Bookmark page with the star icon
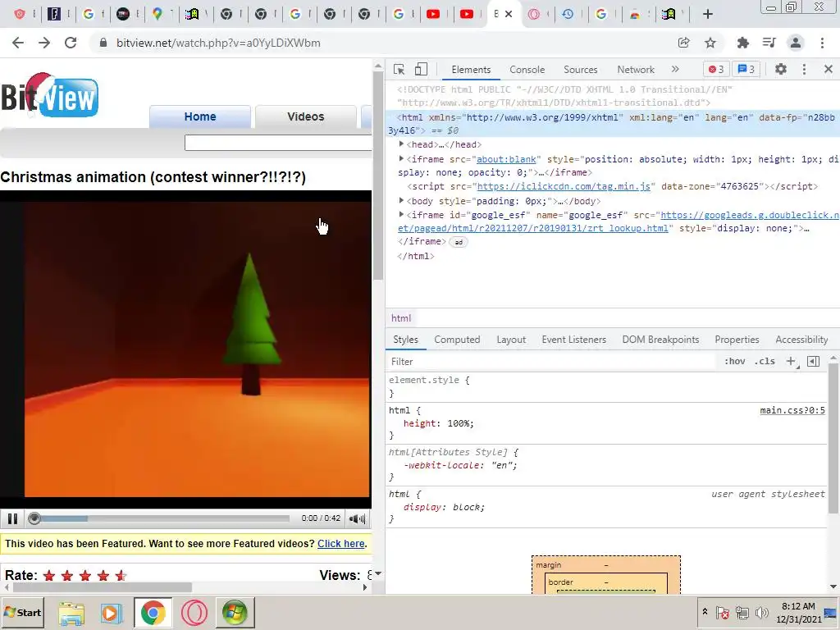 (710, 43)
